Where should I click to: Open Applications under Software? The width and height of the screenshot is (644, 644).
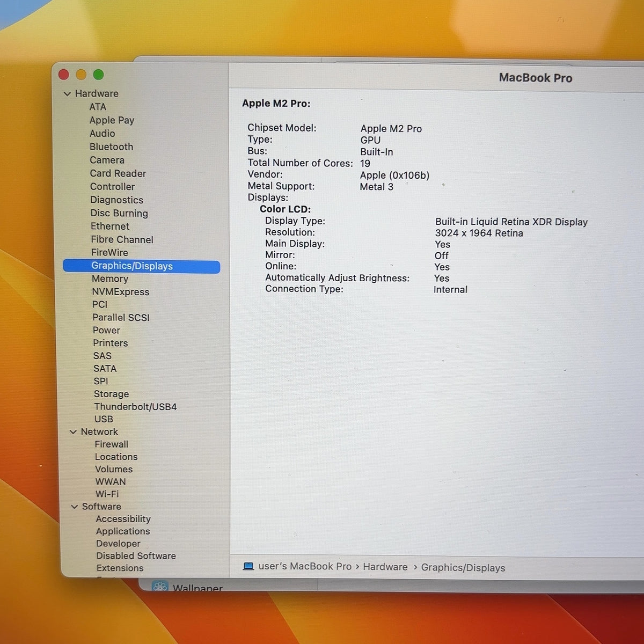point(123,531)
